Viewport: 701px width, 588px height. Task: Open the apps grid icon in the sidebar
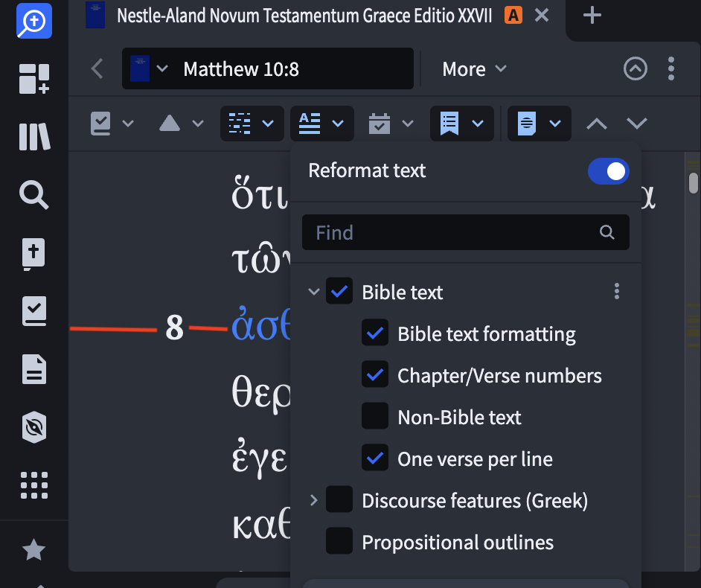pyautogui.click(x=33, y=485)
